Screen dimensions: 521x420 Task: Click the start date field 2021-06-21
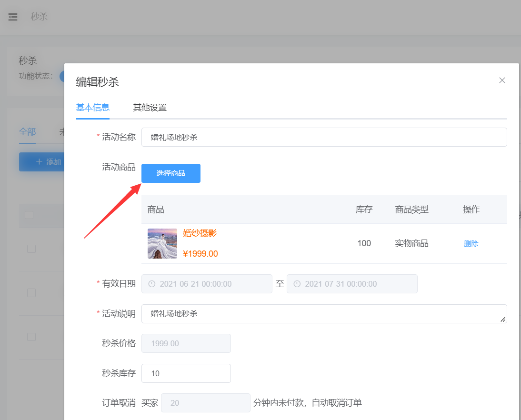coord(207,284)
